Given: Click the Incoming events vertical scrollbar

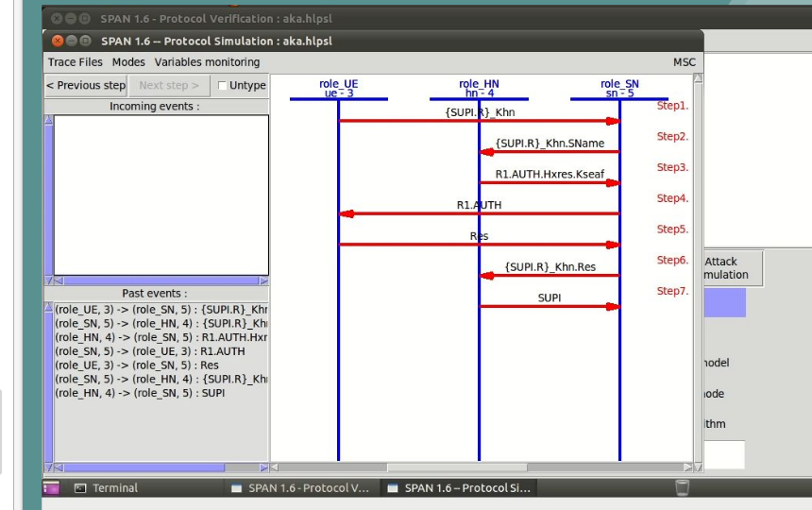Looking at the screenshot, I should 49,200.
